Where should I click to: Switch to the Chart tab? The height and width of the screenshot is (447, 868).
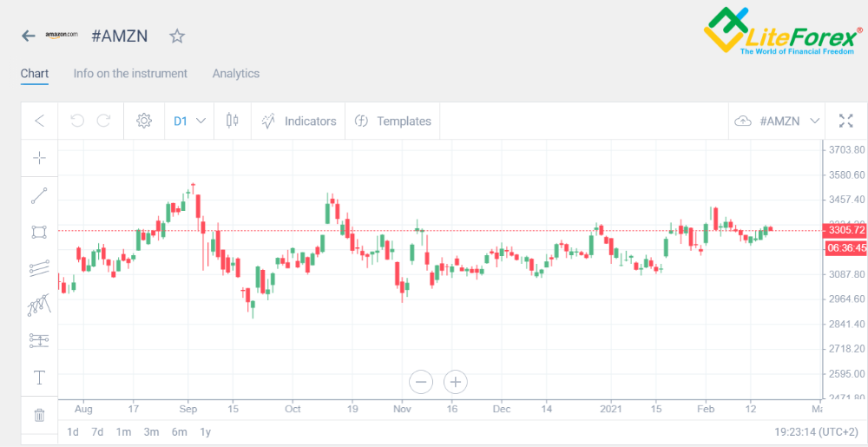[x=35, y=74]
